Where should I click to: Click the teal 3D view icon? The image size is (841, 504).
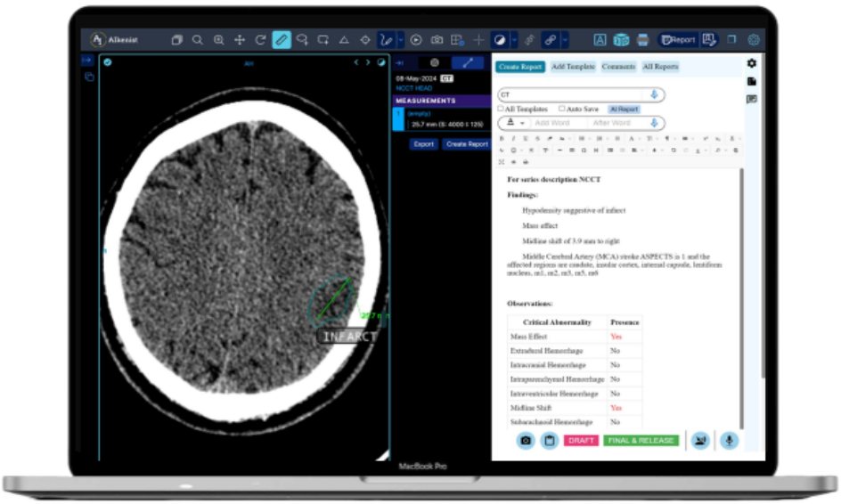click(621, 40)
